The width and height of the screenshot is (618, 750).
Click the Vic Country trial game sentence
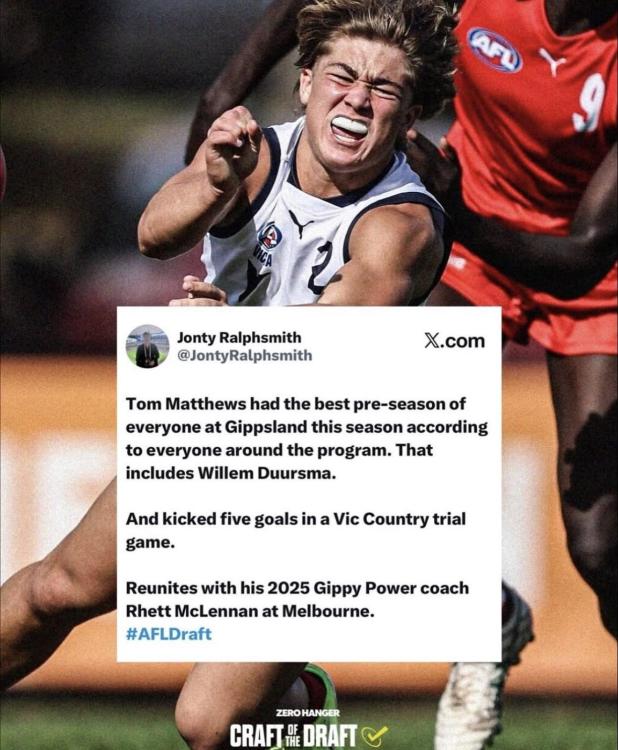pos(296,531)
